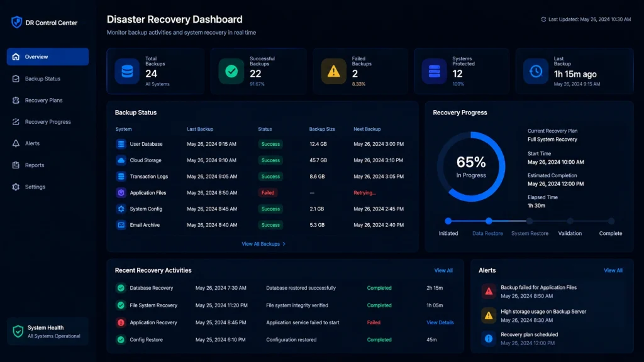Click the Last Updated refresh icon
The width and height of the screenshot is (644, 362).
(x=543, y=19)
